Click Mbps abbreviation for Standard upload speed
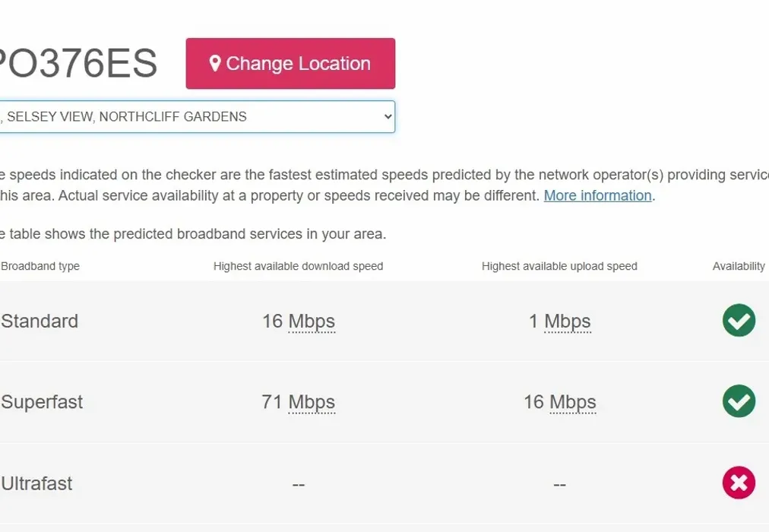Image resolution: width=769 pixels, height=532 pixels. pyautogui.click(x=568, y=321)
